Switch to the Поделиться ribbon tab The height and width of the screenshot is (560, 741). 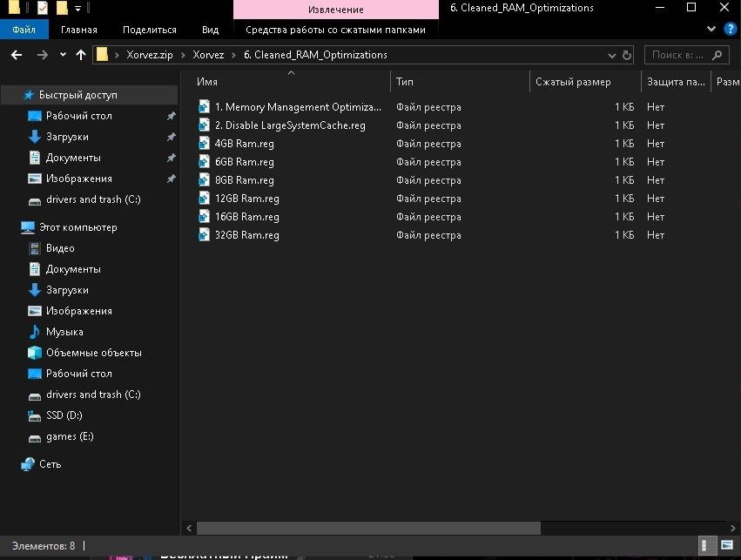pyautogui.click(x=150, y=30)
